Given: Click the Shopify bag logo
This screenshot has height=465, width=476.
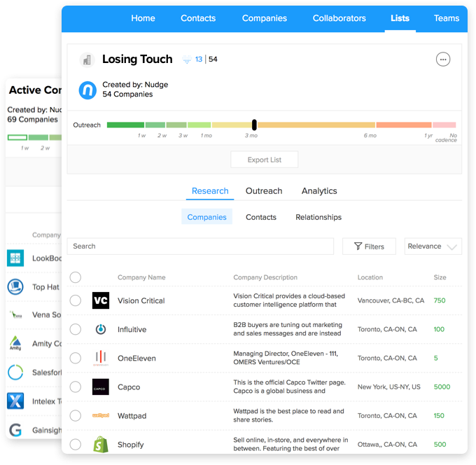Looking at the screenshot, I should point(101,444).
